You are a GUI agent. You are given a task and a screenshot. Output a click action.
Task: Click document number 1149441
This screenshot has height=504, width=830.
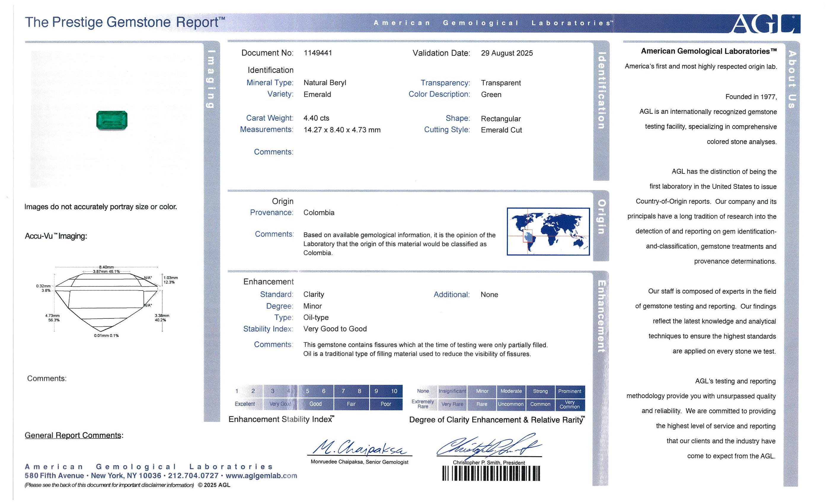318,53
